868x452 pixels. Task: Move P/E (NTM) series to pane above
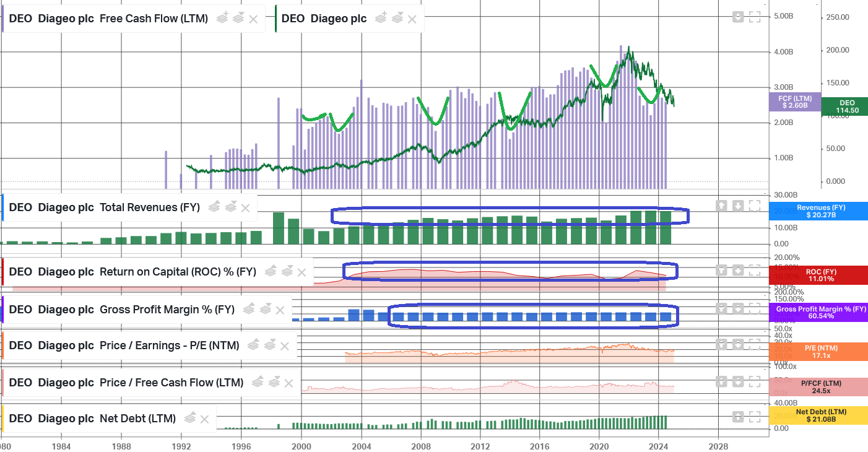click(x=254, y=345)
